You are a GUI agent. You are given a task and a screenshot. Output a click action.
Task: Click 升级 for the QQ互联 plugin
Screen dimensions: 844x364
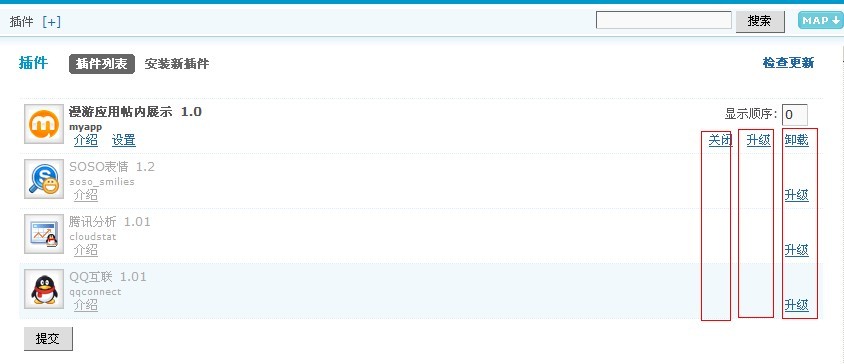coord(797,305)
